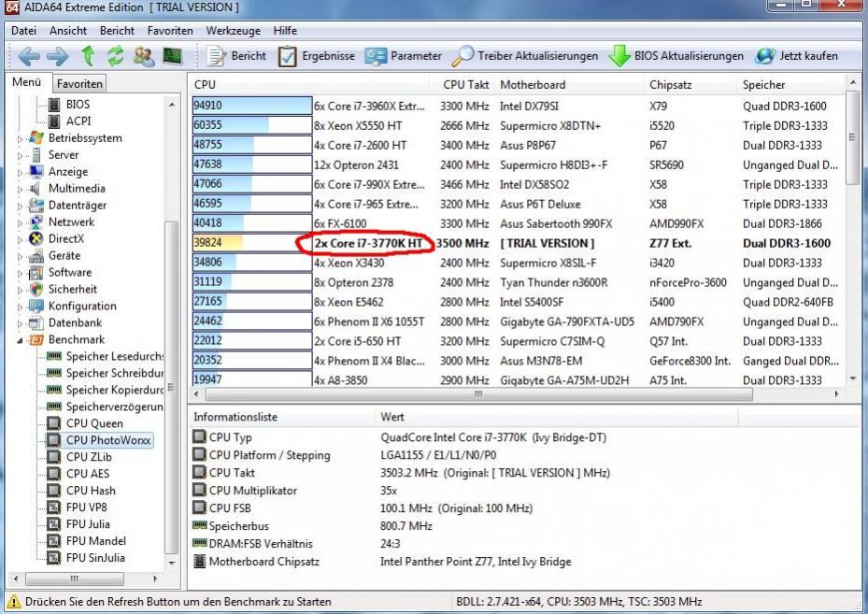Select Speicher Kopierdurchsatz benchmark

(106, 390)
